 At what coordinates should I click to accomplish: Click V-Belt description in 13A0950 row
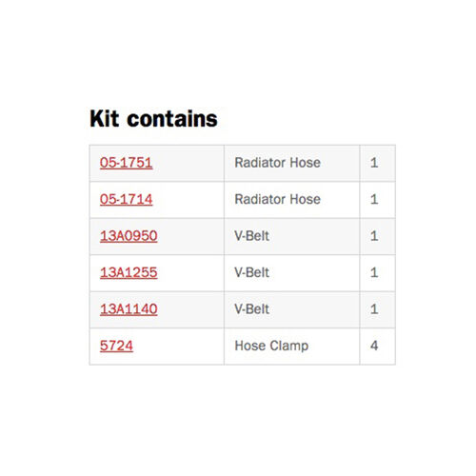click(x=251, y=236)
